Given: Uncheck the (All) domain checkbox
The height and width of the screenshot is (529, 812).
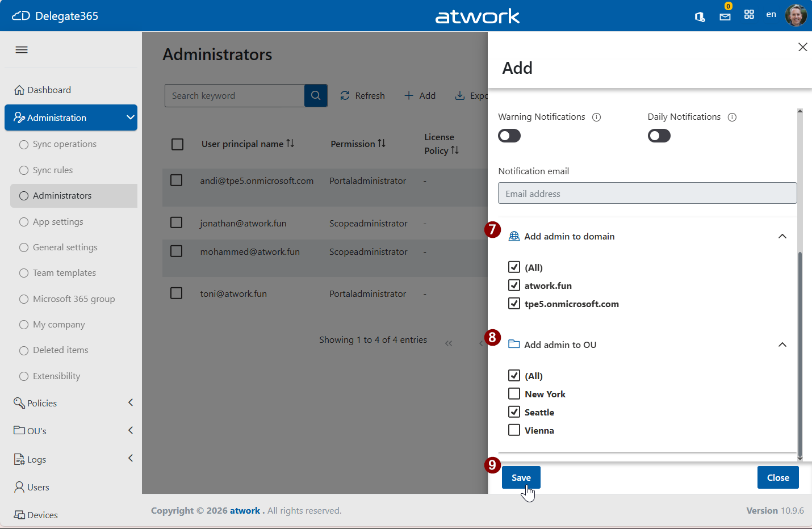Looking at the screenshot, I should click(514, 267).
